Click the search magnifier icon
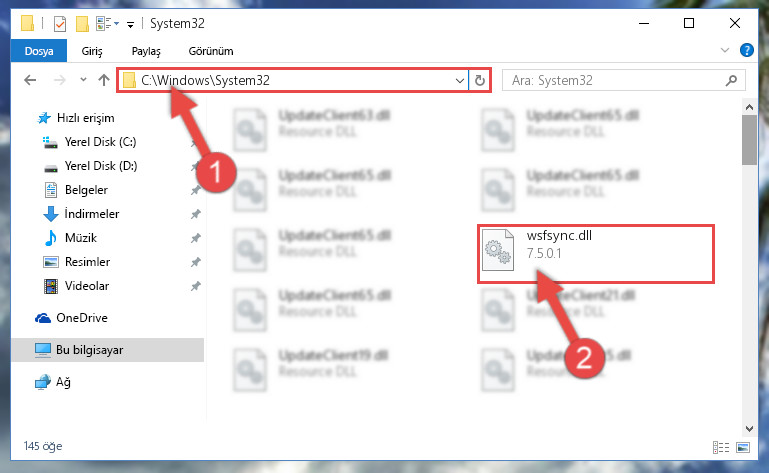 (731, 80)
